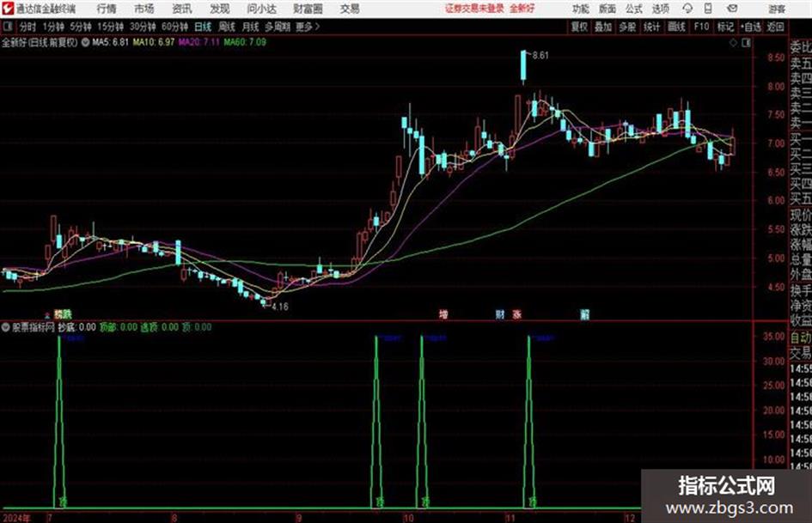
Task: Expand the 股票指标网 sub-indicator dropdown arrow
Action: pyautogui.click(x=6, y=327)
